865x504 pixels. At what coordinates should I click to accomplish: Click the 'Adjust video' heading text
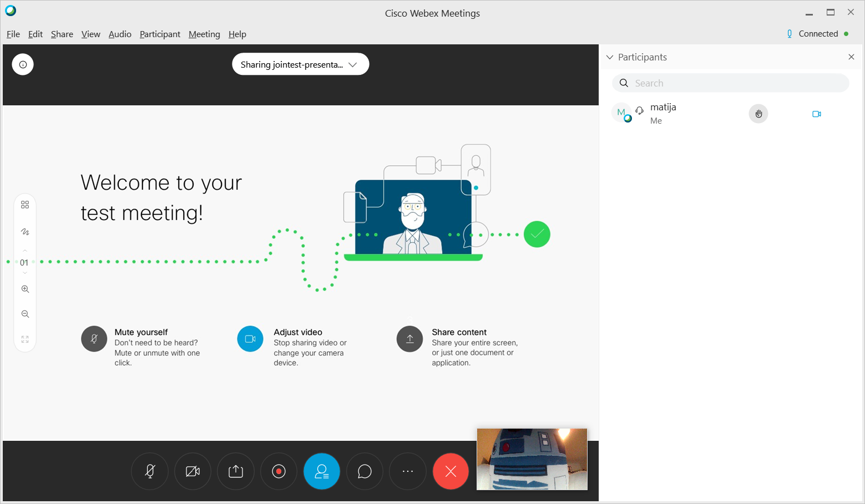pyautogui.click(x=298, y=332)
